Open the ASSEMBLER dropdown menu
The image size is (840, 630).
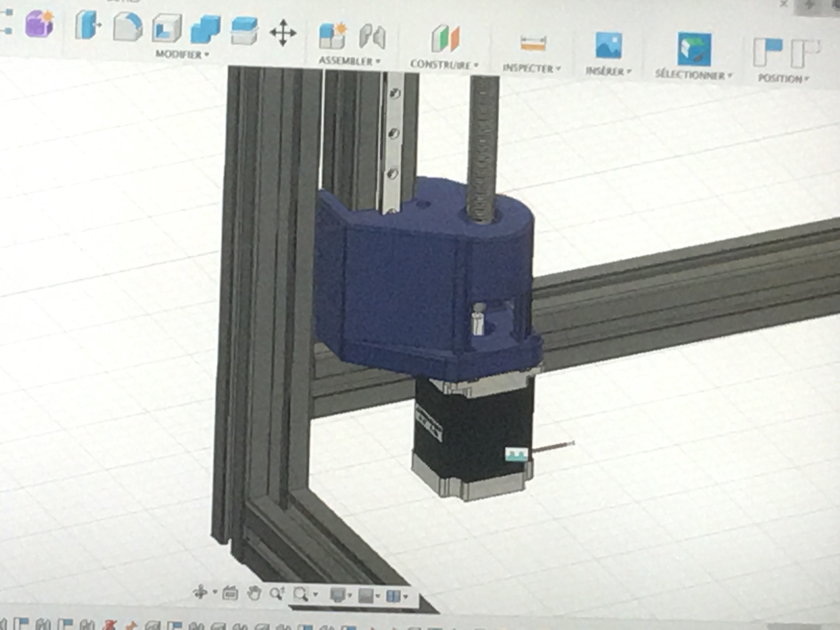click(x=349, y=61)
